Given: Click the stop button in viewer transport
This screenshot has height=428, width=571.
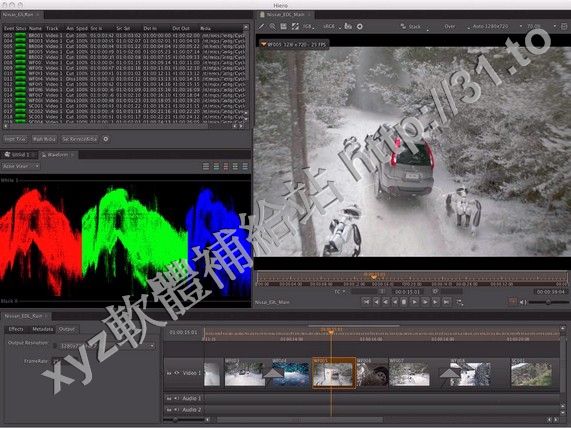Looking at the screenshot, I should tap(403, 302).
